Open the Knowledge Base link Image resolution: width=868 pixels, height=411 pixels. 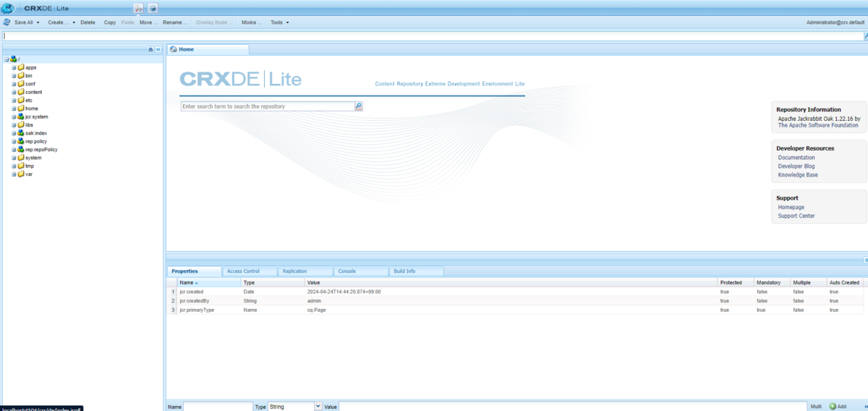coord(796,174)
